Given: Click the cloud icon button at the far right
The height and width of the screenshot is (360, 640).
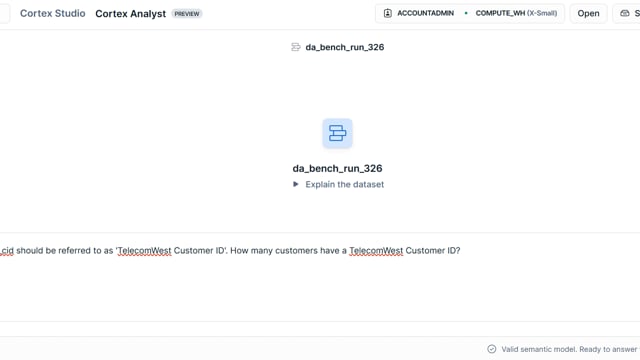Looking at the screenshot, I should (x=624, y=13).
